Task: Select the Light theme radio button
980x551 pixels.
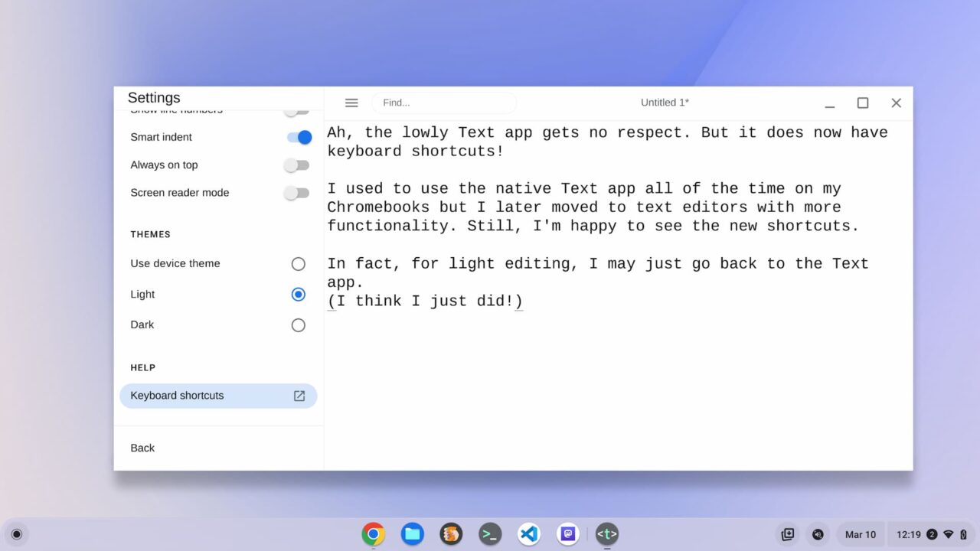Action: (299, 295)
